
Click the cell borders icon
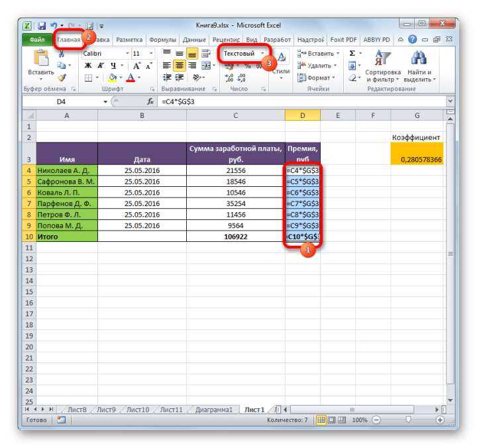[x=88, y=78]
